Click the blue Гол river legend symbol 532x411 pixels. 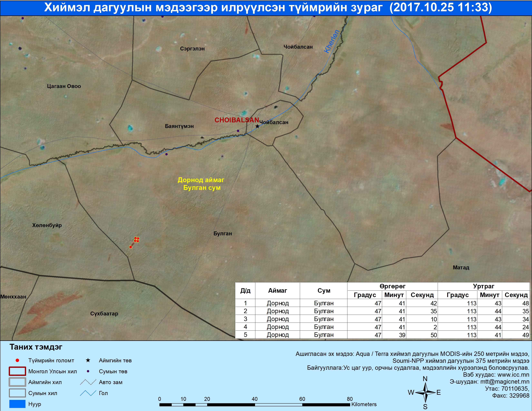(x=88, y=393)
